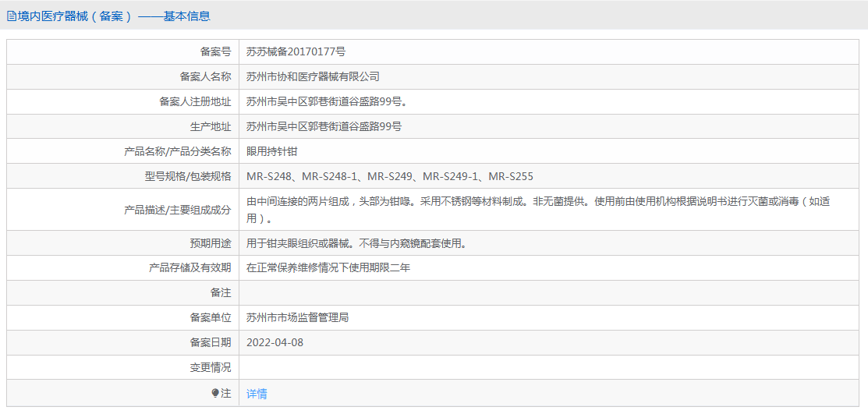Select product name 眼用持针钳

tap(272, 152)
